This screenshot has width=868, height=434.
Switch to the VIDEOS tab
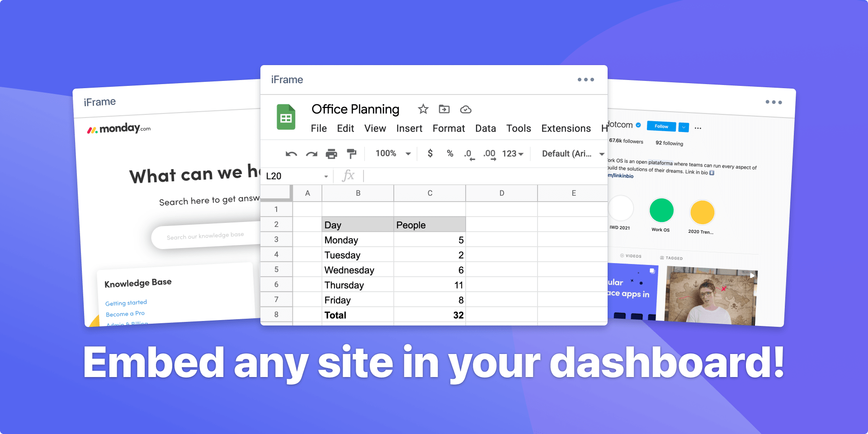[631, 256]
